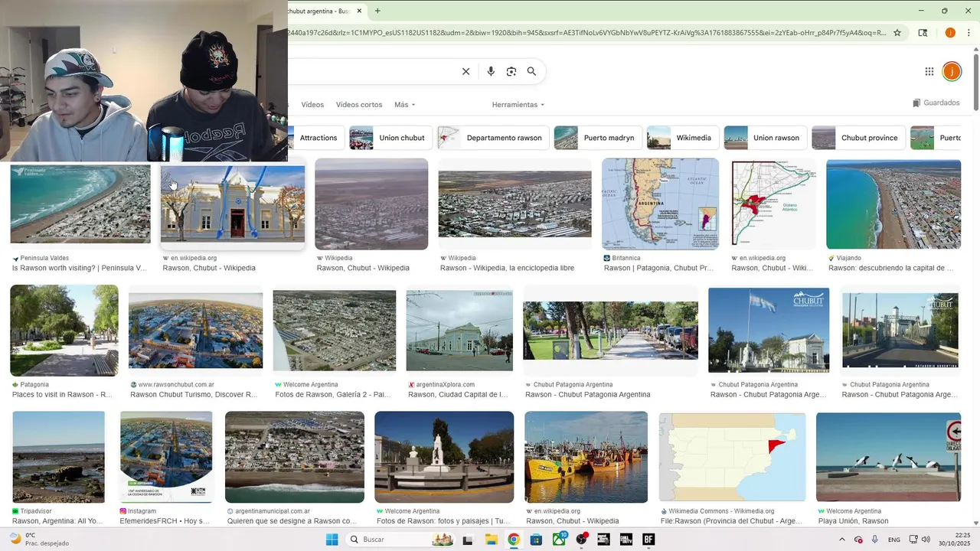Open the Playa Unión penguin statues image
This screenshot has width=980, height=551.
[889, 457]
